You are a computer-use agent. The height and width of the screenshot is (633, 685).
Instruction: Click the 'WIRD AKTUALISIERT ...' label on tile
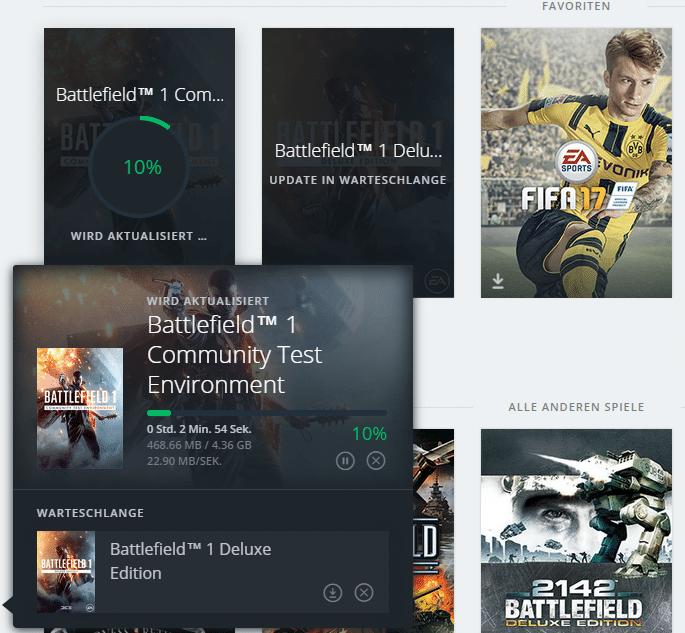coord(139,237)
